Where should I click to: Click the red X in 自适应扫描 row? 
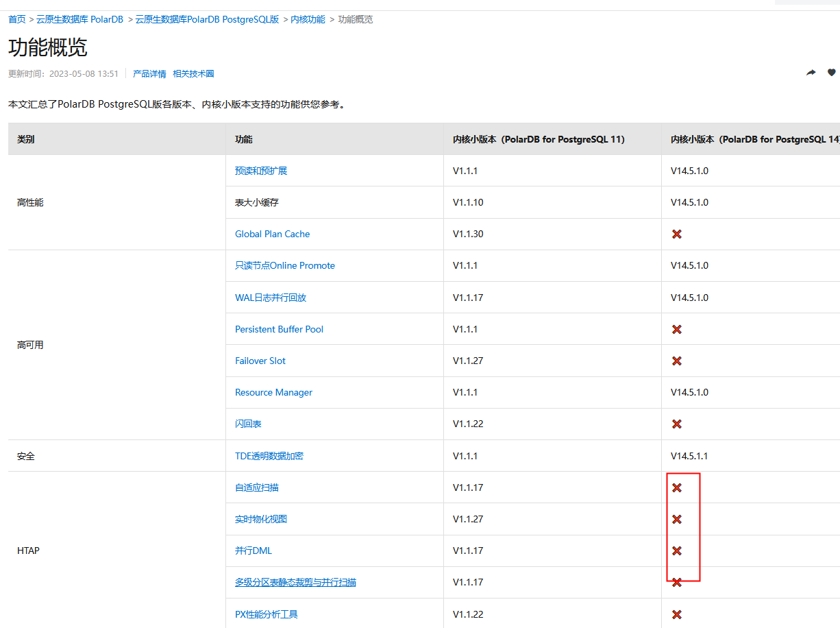(x=677, y=487)
